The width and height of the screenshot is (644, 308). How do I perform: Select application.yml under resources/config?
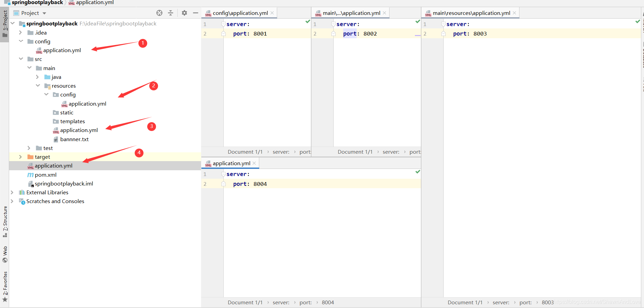click(x=87, y=104)
